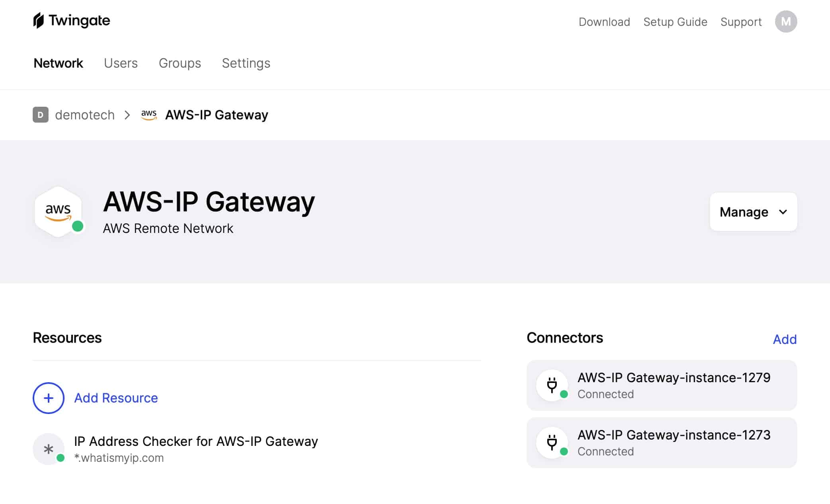Click the AWS Remote Network subtitle
The width and height of the screenshot is (830, 504).
coord(168,229)
